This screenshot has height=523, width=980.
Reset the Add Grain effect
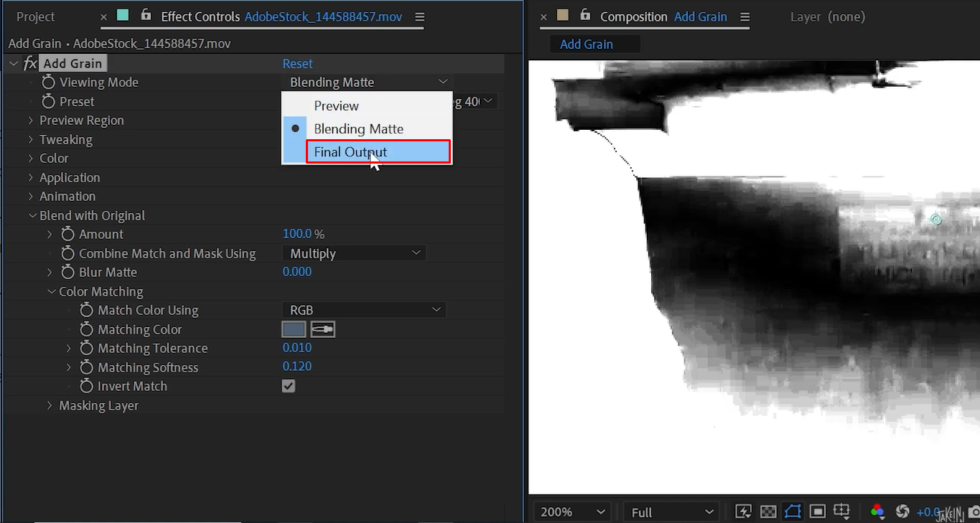pos(297,63)
